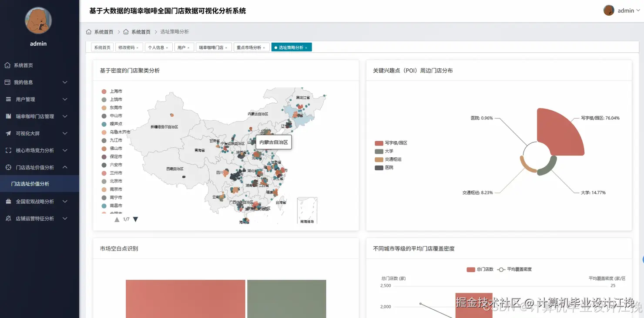Toggle 总门店数 legend in density chart
Viewport: 644px width, 318px height.
click(480, 269)
